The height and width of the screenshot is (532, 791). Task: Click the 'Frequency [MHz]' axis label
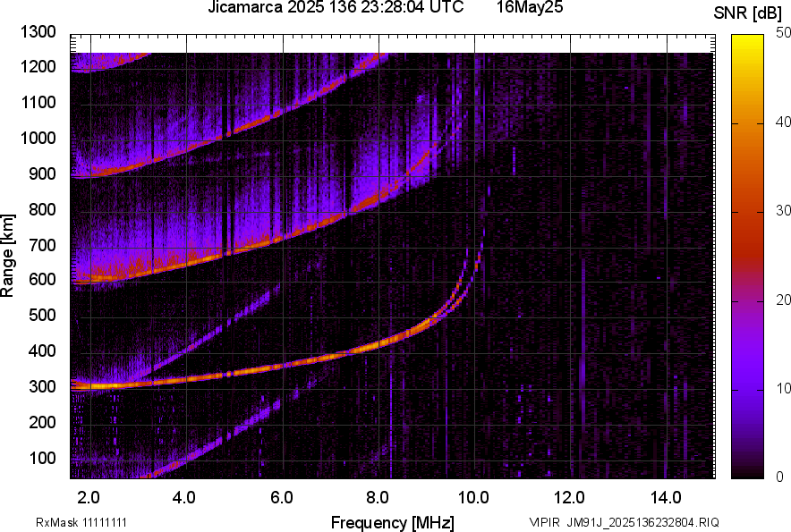[x=393, y=522]
